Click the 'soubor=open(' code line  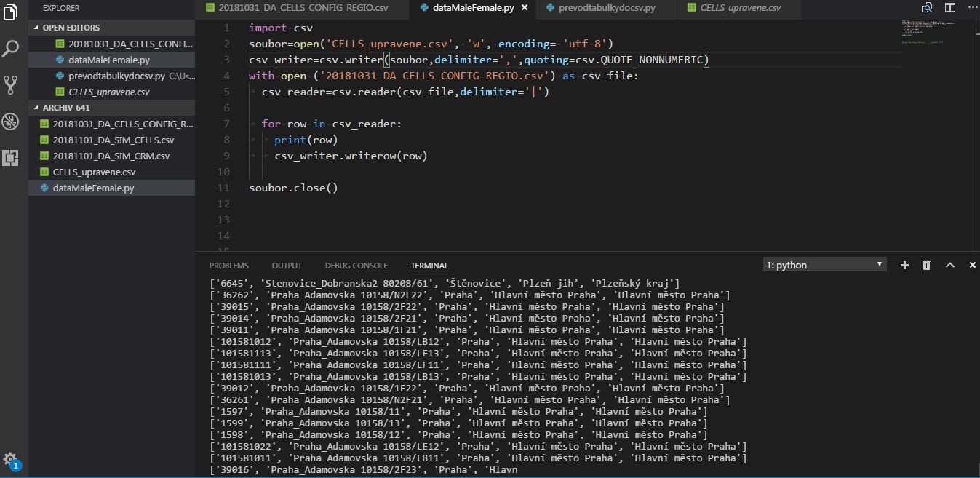pos(431,44)
